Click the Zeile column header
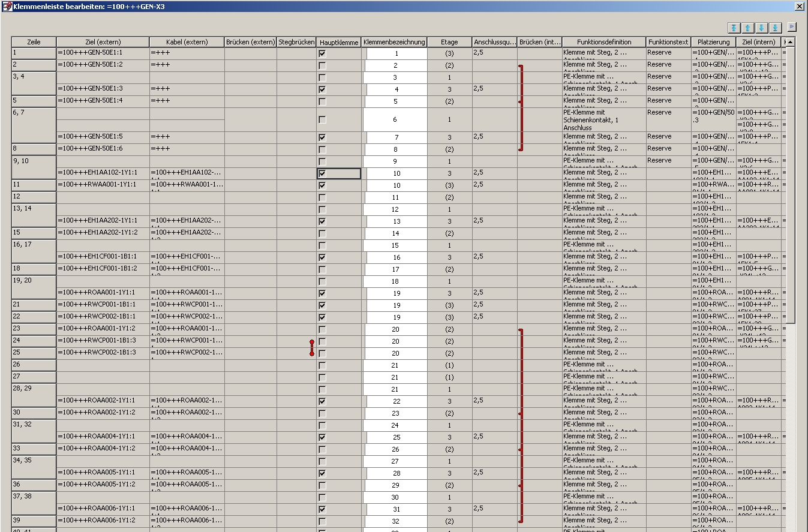Viewport: 808px width, 532px height. click(34, 42)
